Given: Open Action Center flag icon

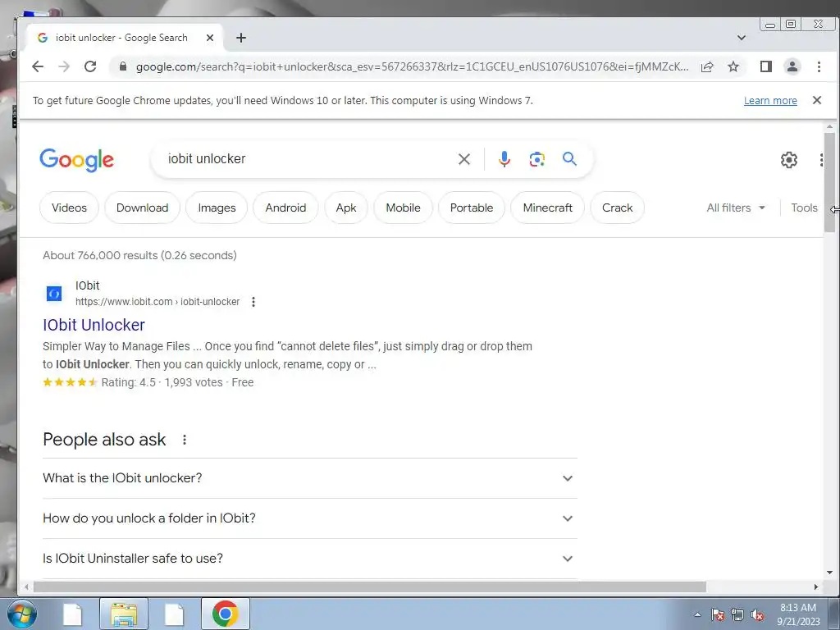Looking at the screenshot, I should [x=718, y=614].
